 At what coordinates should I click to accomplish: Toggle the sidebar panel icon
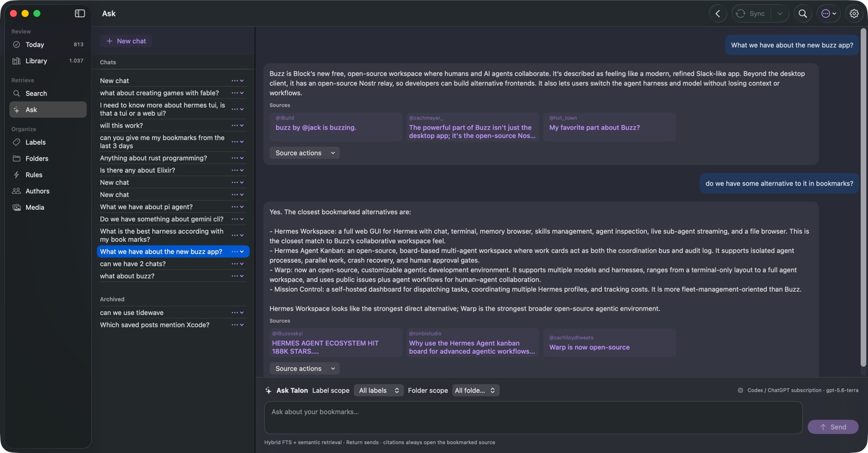tap(80, 14)
